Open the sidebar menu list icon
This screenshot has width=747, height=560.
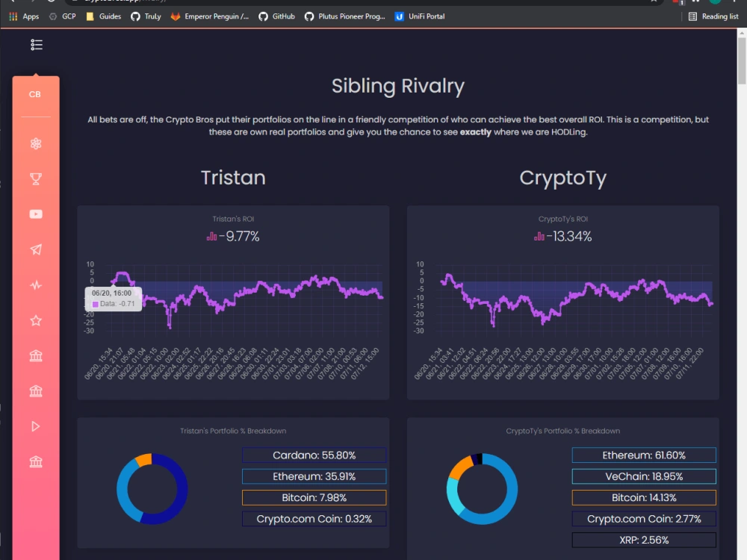coord(36,45)
